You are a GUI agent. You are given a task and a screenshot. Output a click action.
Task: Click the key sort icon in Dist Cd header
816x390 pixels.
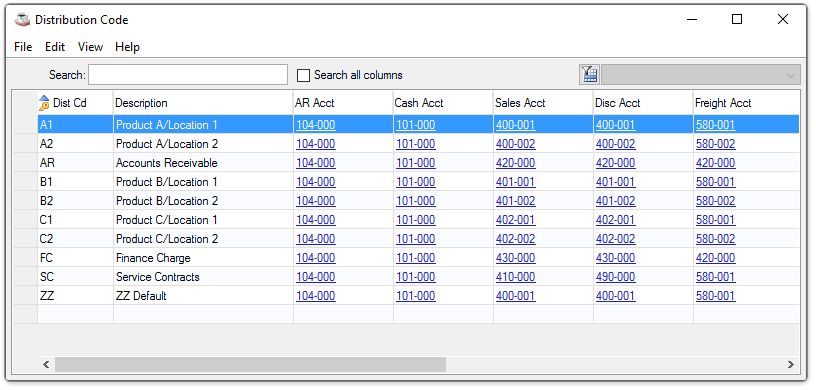click(44, 103)
